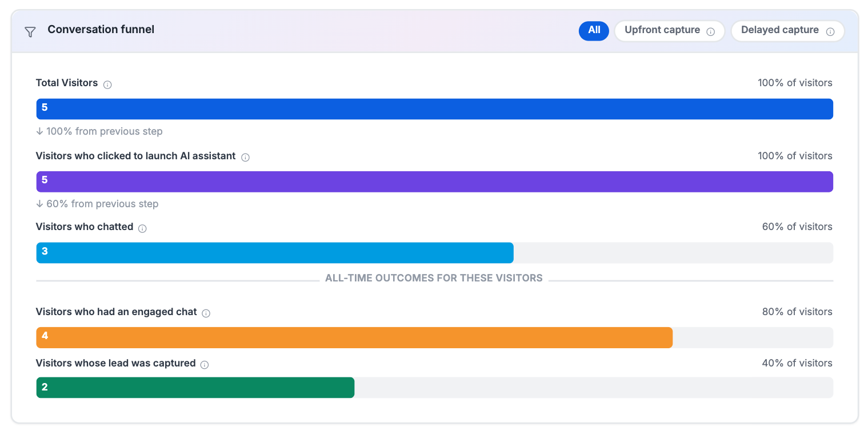The height and width of the screenshot is (431, 868).
Task: Click info icon inside Upfront capture pill
Action: 711,31
